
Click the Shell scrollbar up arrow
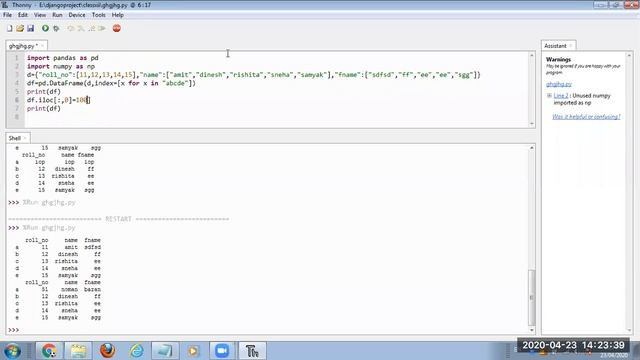click(532, 148)
